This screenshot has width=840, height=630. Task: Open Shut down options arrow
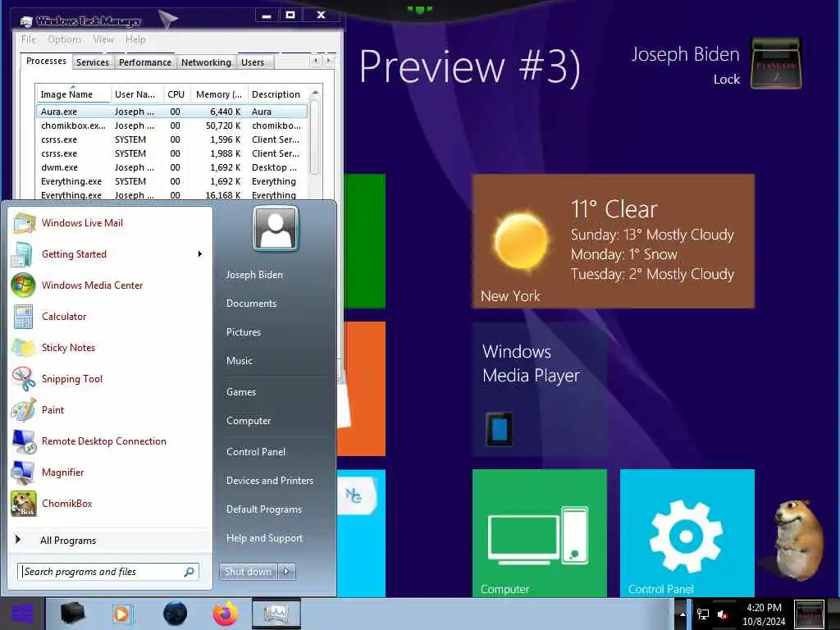click(x=286, y=572)
